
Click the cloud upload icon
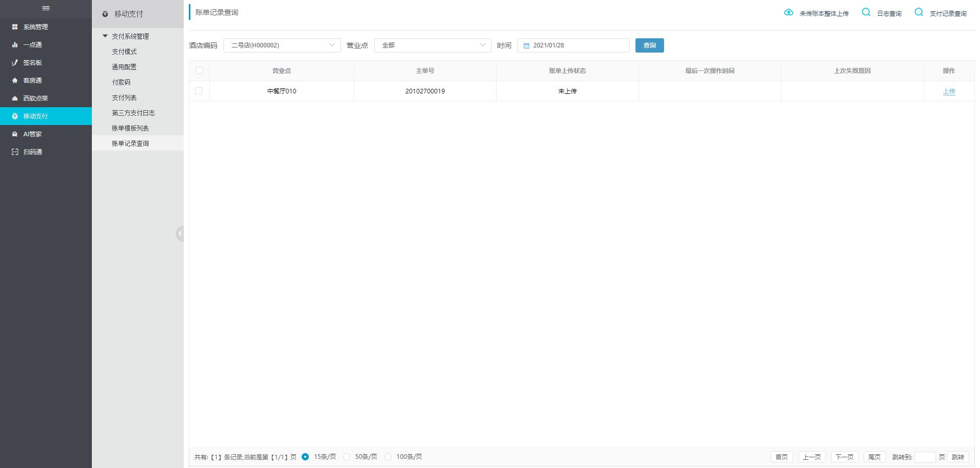pos(789,12)
